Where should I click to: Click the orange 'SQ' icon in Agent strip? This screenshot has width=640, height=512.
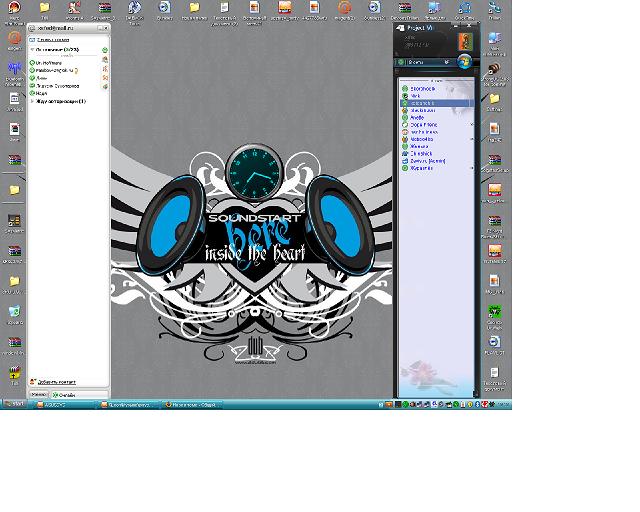[105, 78]
